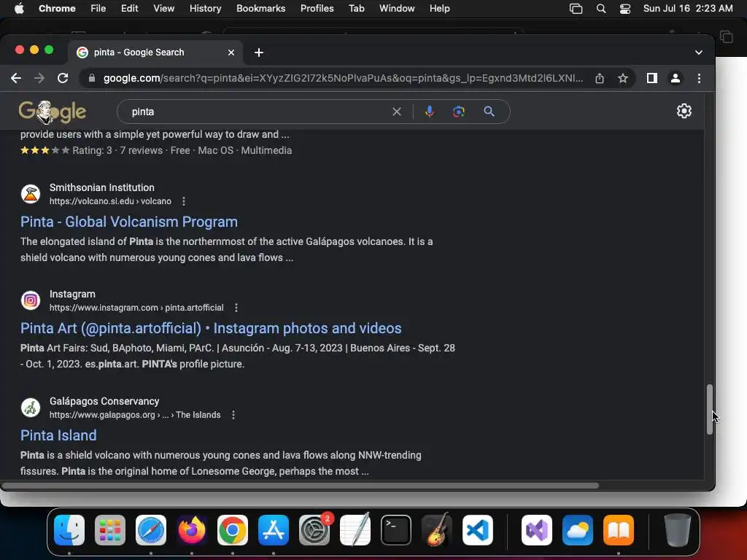Open Finder from the dock
This screenshot has width=747, height=560.
click(x=69, y=530)
